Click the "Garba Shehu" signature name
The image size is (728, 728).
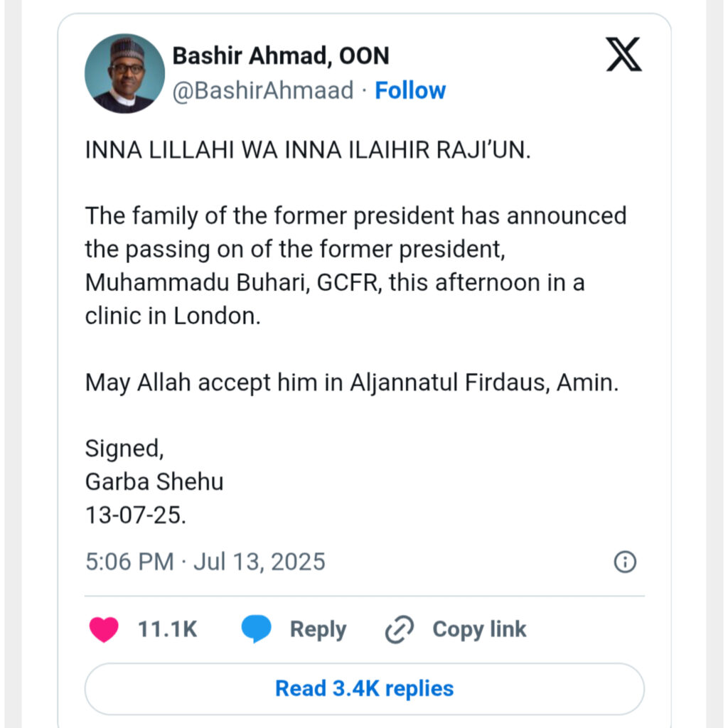coord(154,481)
